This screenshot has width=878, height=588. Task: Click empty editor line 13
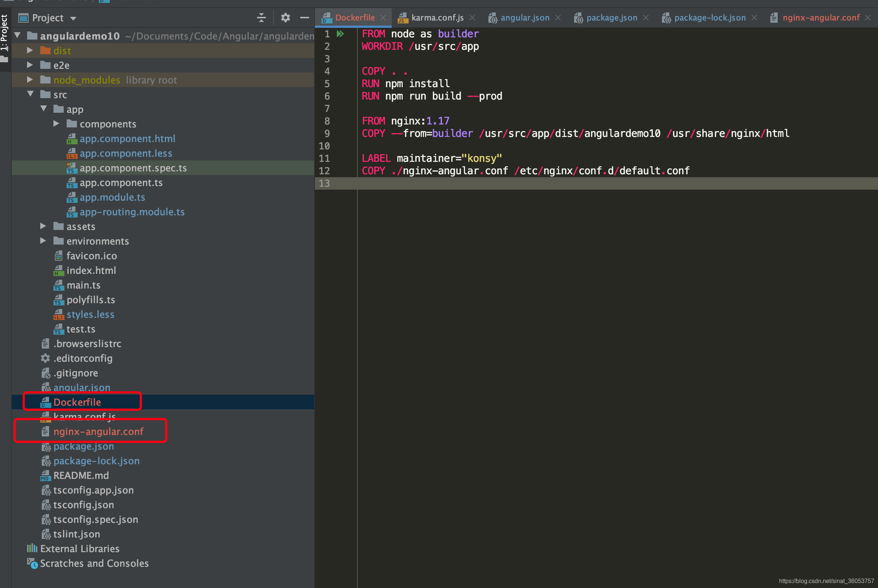(x=617, y=183)
